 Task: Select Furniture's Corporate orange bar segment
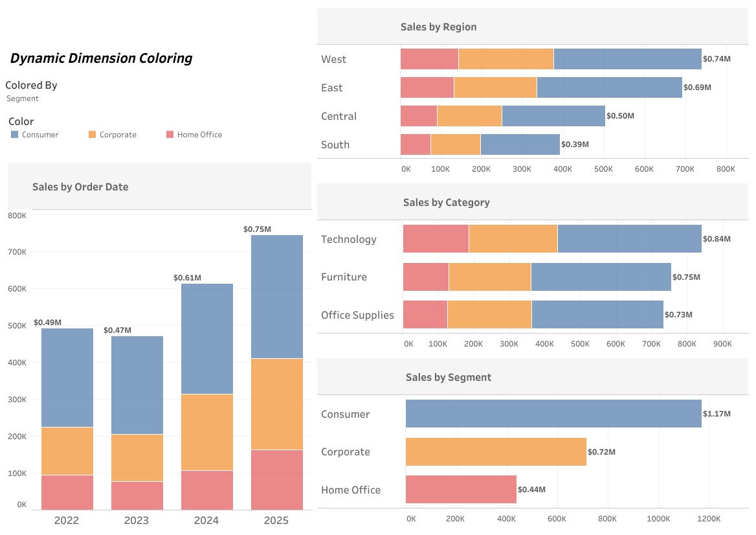click(x=489, y=277)
